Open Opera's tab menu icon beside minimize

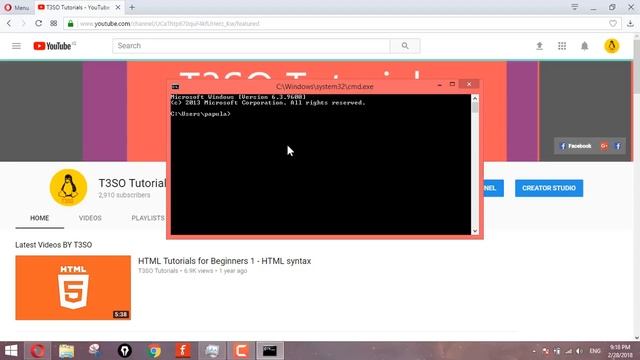(x=574, y=7)
